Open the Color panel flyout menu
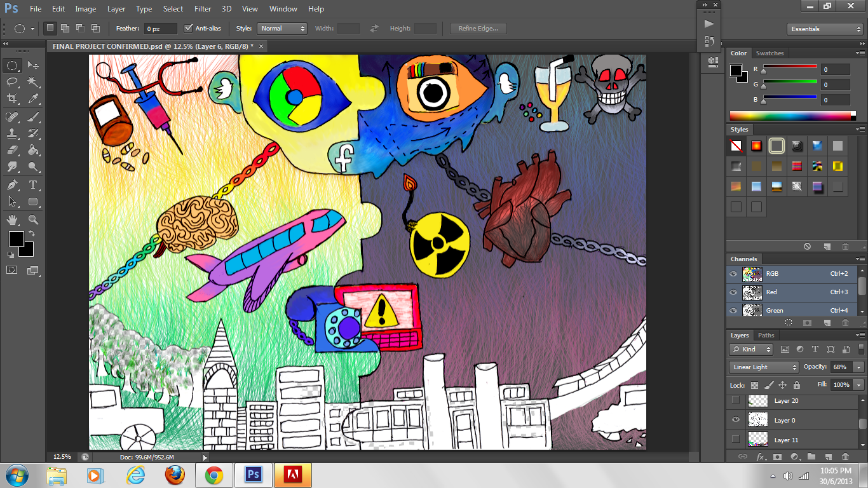 (x=860, y=53)
